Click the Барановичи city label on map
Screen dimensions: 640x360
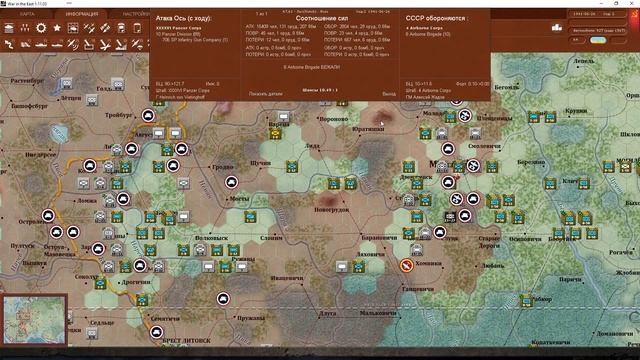pyautogui.click(x=379, y=237)
